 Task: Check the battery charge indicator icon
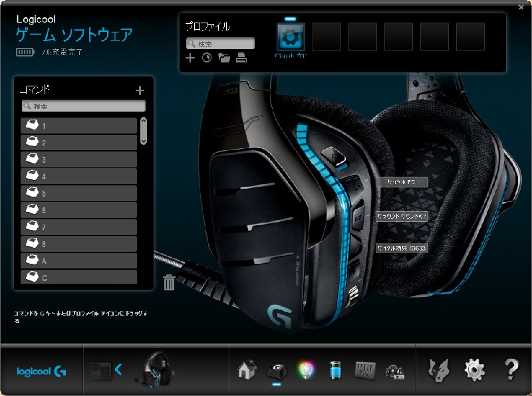click(25, 52)
